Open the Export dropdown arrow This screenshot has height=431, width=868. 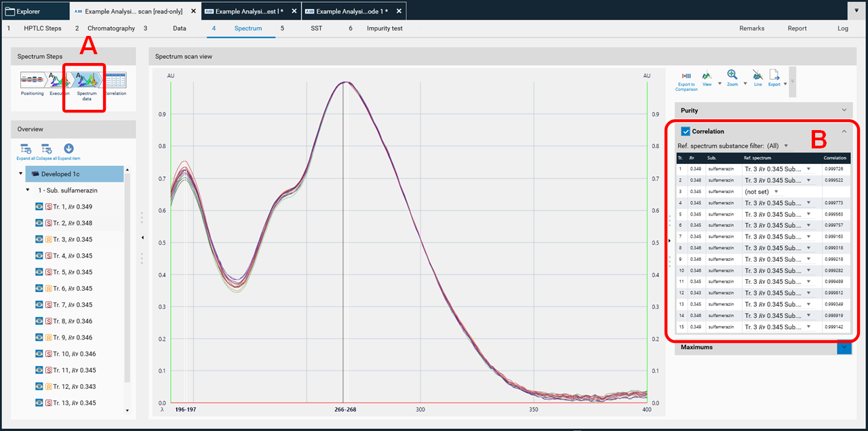click(785, 84)
